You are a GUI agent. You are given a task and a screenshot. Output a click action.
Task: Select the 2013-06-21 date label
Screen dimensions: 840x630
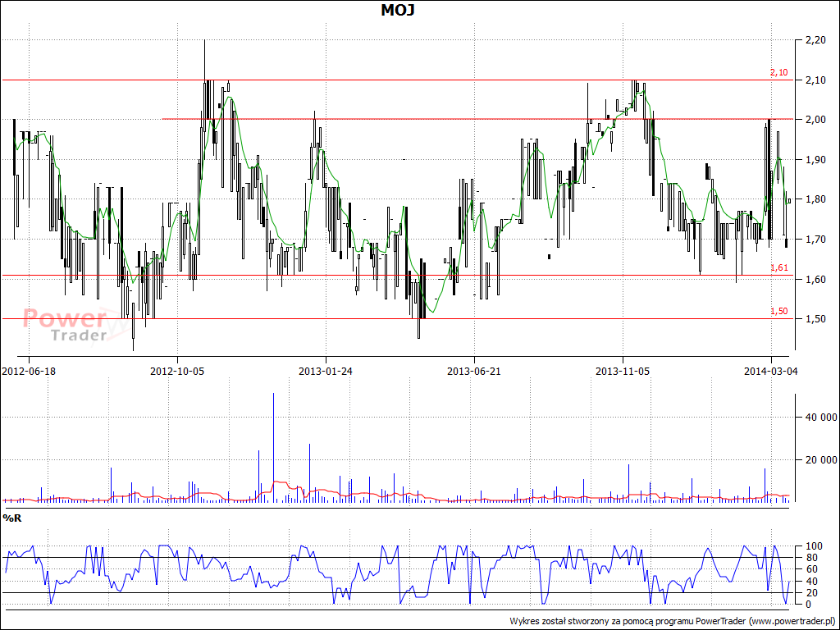pyautogui.click(x=474, y=371)
